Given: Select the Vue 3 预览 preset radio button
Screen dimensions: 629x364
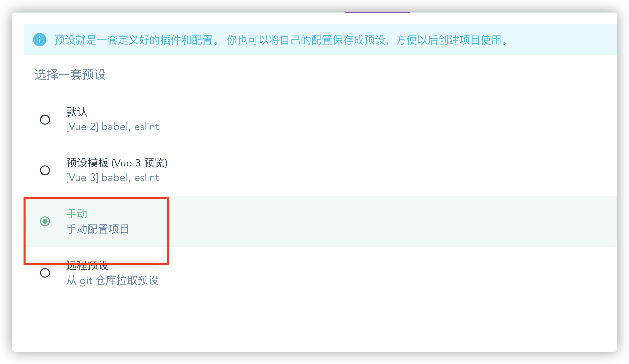Looking at the screenshot, I should 45,170.
